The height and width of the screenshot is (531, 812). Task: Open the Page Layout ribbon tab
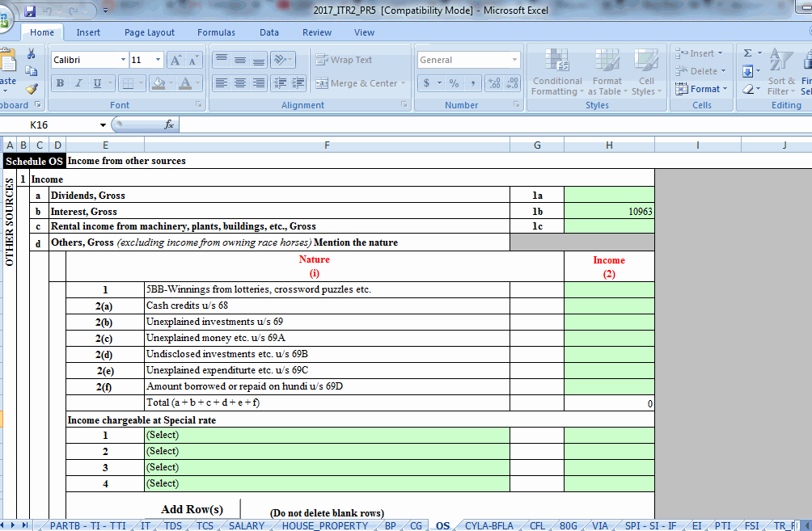149,32
